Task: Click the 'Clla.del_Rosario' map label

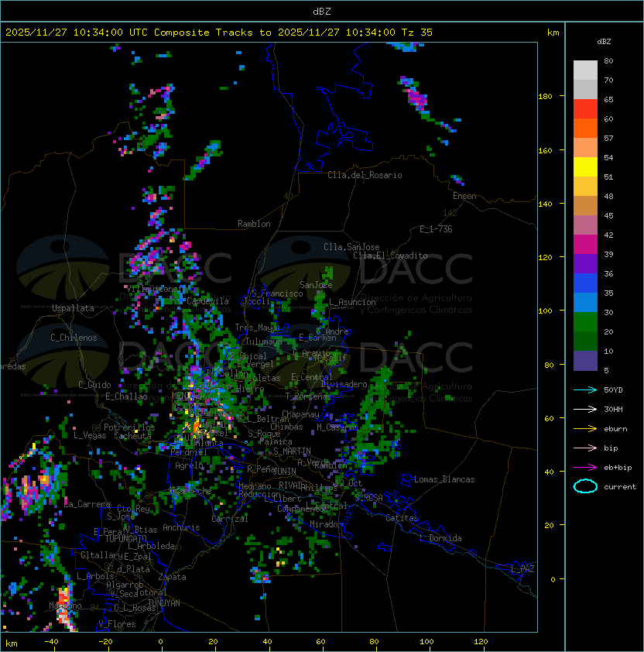Action: click(365, 175)
